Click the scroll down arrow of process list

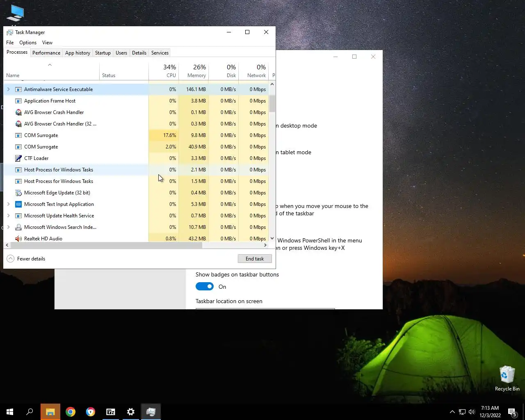coord(272,238)
